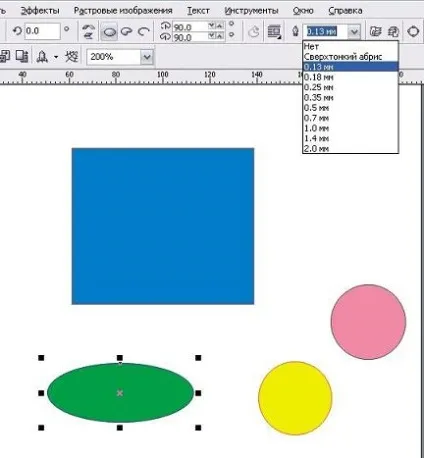
Task: Choose Нет in the outline width list
Action: 350,46
